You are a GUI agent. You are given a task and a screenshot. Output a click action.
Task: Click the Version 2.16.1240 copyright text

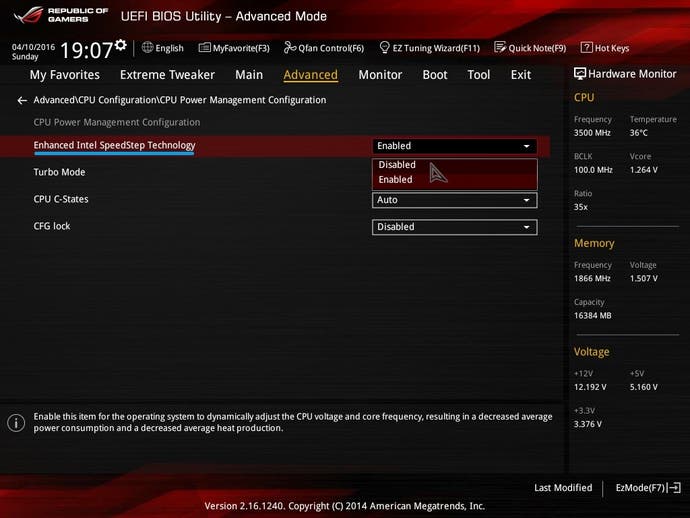(345, 506)
